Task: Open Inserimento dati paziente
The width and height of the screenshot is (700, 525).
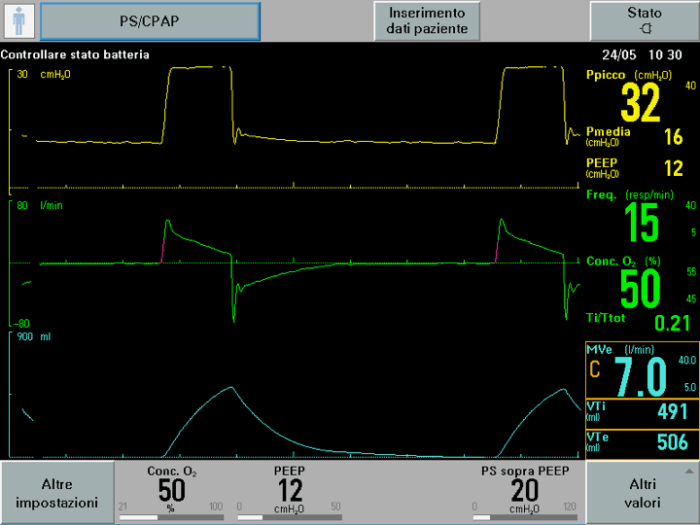Action: coord(427,21)
